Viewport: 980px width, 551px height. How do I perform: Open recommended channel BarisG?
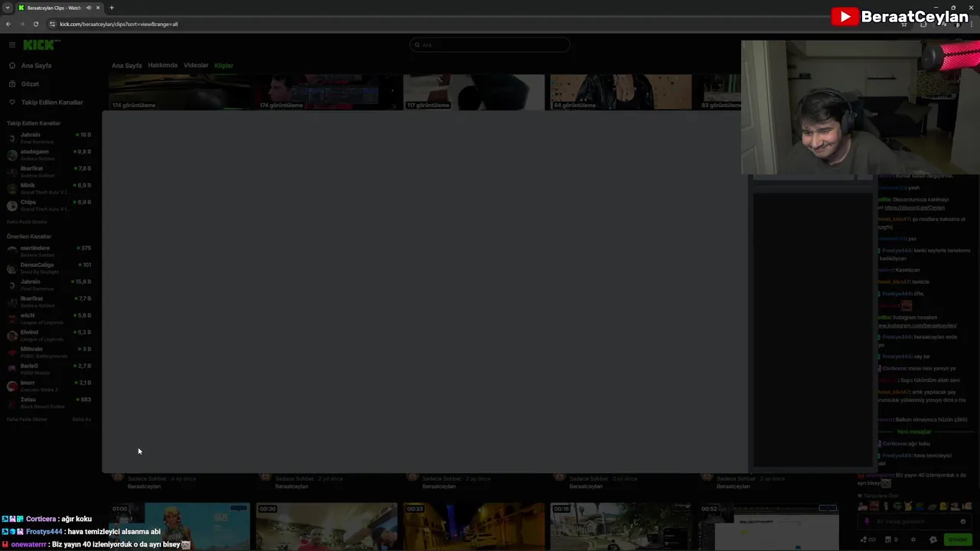point(49,369)
